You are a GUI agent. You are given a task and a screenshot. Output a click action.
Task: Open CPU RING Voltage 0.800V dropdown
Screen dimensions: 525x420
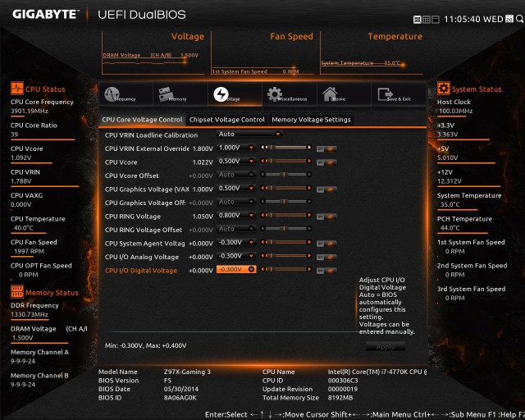pos(236,215)
